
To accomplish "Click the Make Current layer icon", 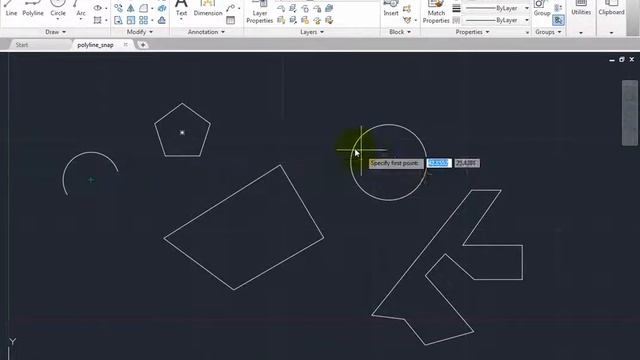I will [x=329, y=8].
